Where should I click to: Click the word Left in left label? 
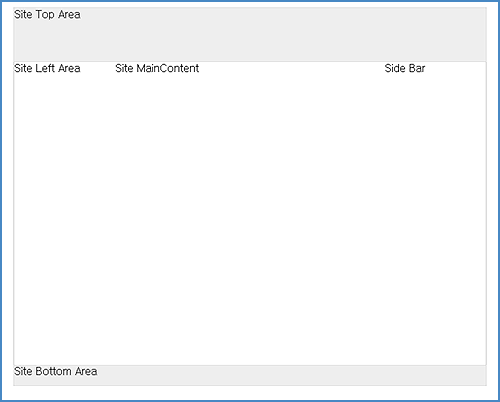click(x=45, y=68)
